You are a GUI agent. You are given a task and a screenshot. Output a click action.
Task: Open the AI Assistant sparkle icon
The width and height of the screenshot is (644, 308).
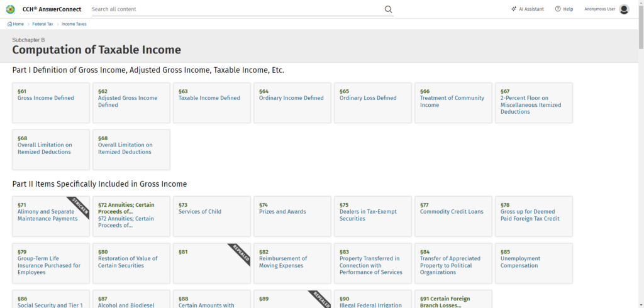point(514,9)
